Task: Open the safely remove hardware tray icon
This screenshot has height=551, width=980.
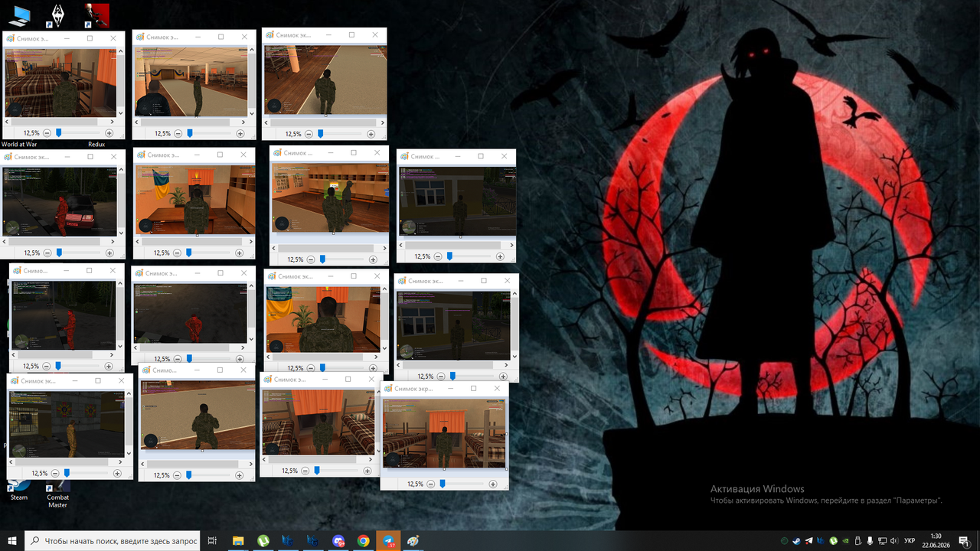Action: pyautogui.click(x=857, y=540)
